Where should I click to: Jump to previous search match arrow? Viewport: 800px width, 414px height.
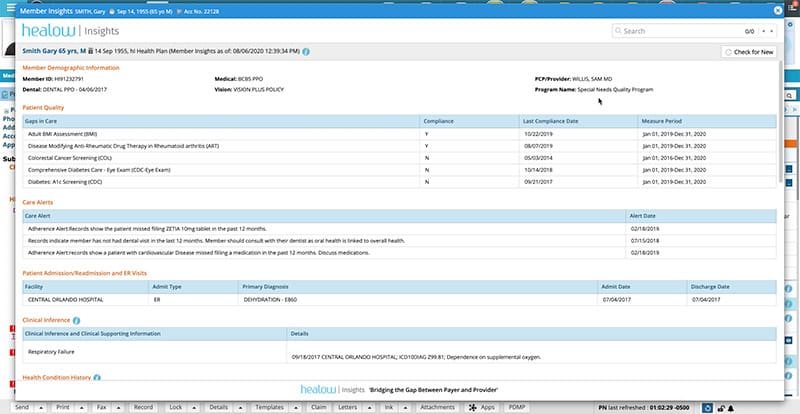763,31
